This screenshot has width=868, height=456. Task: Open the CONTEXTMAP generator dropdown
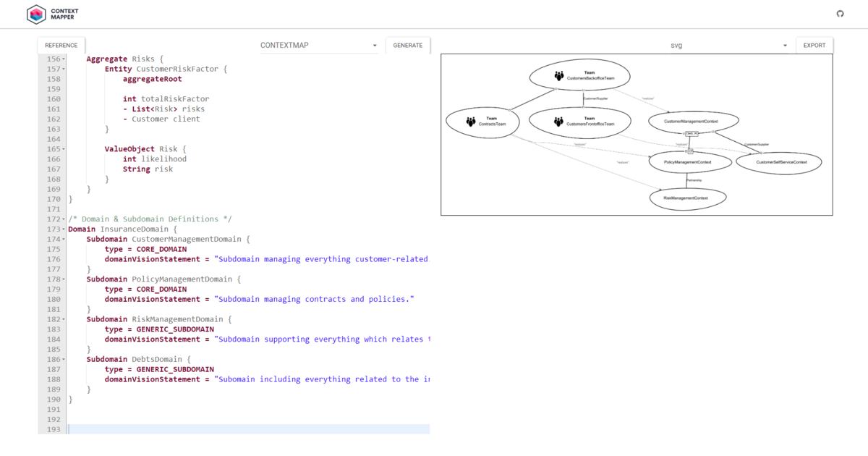click(319, 46)
